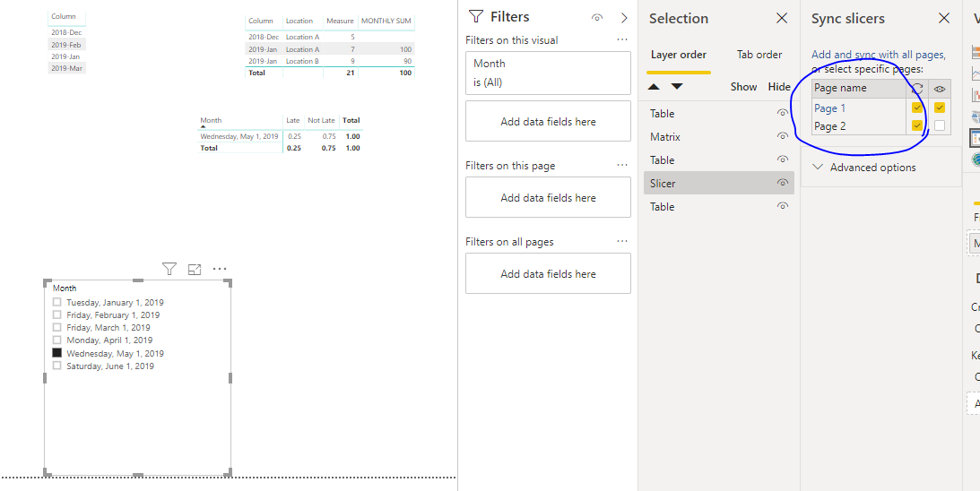Select 2019-Jan in the Column slicer list
The image size is (980, 491).
click(x=67, y=56)
